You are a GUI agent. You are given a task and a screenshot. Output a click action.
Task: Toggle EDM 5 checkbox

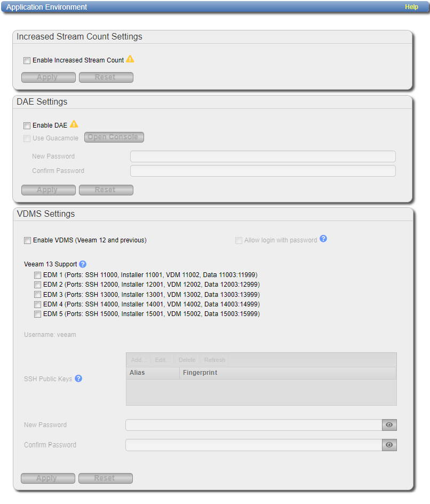coord(37,314)
